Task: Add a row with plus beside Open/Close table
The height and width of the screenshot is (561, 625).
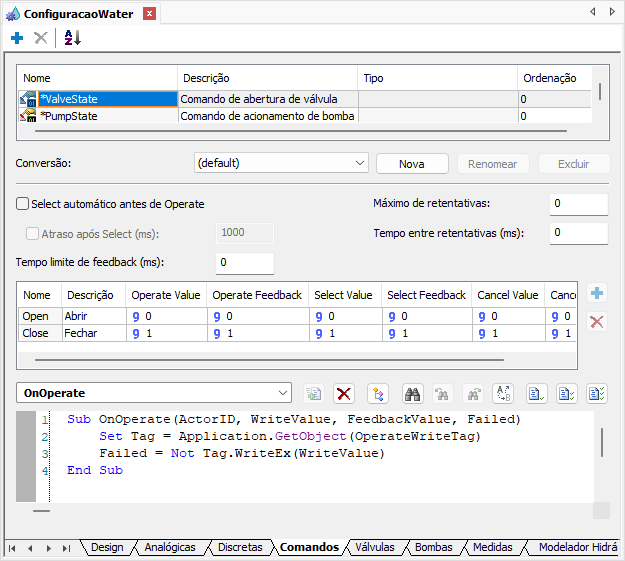Action: (x=597, y=294)
